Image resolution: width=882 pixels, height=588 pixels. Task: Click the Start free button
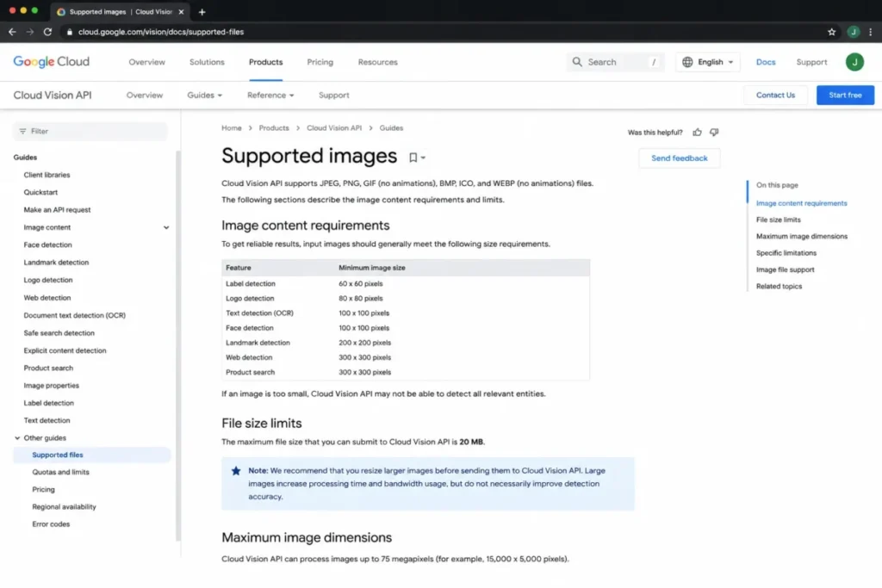[x=845, y=95]
